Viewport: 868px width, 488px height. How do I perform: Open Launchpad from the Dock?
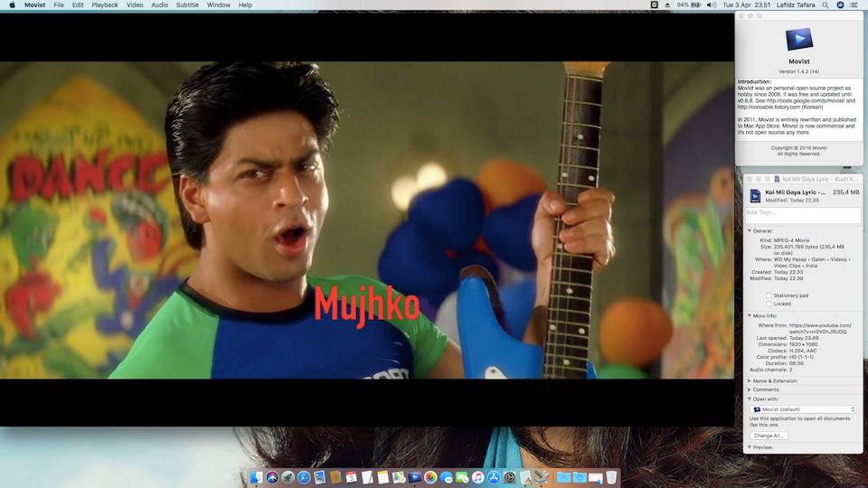[288, 477]
